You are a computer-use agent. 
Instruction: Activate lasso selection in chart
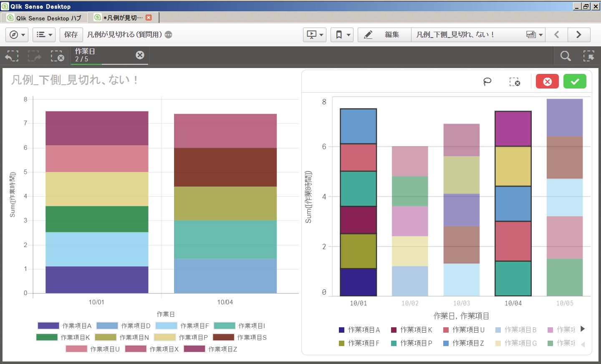(487, 81)
